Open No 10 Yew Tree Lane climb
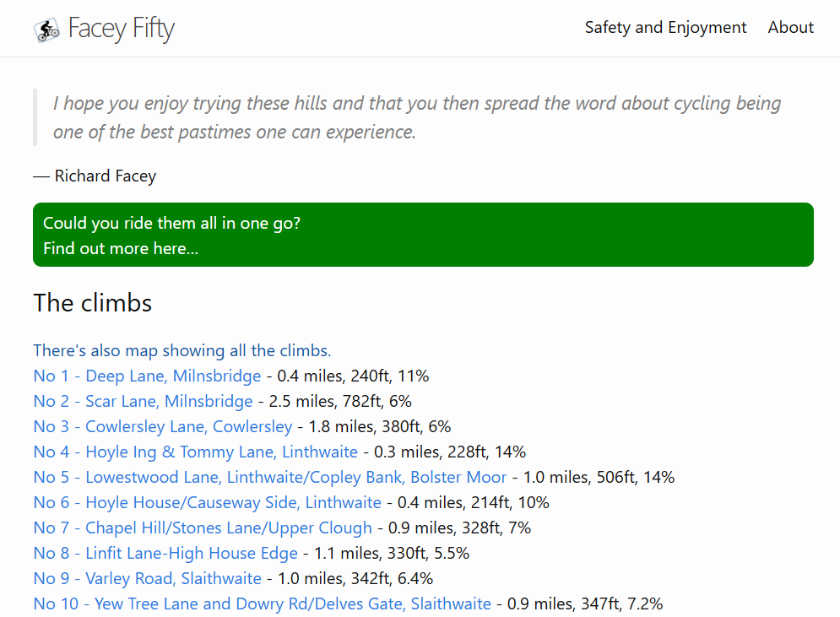The image size is (840, 617). coord(262,604)
